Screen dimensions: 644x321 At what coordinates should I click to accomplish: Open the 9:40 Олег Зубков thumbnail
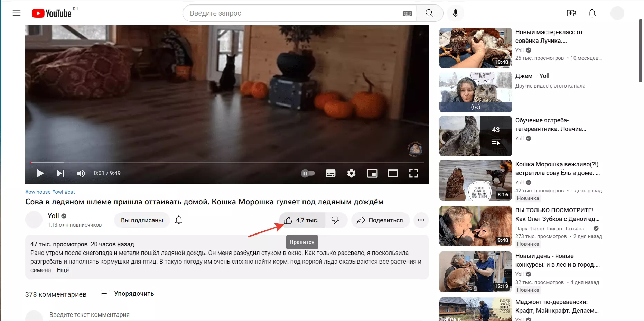[x=476, y=226]
